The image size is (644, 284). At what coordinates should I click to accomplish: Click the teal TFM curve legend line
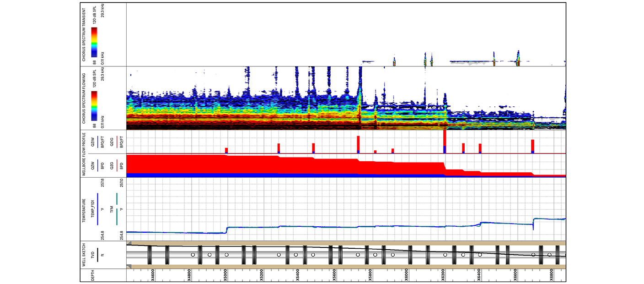(x=117, y=209)
